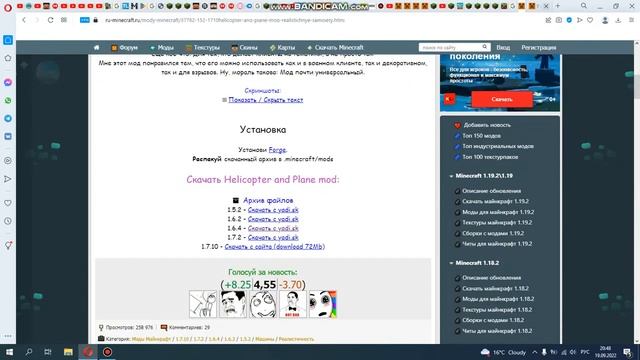Open the Opera main menu
The height and width of the screenshot is (360, 640).
8,7
